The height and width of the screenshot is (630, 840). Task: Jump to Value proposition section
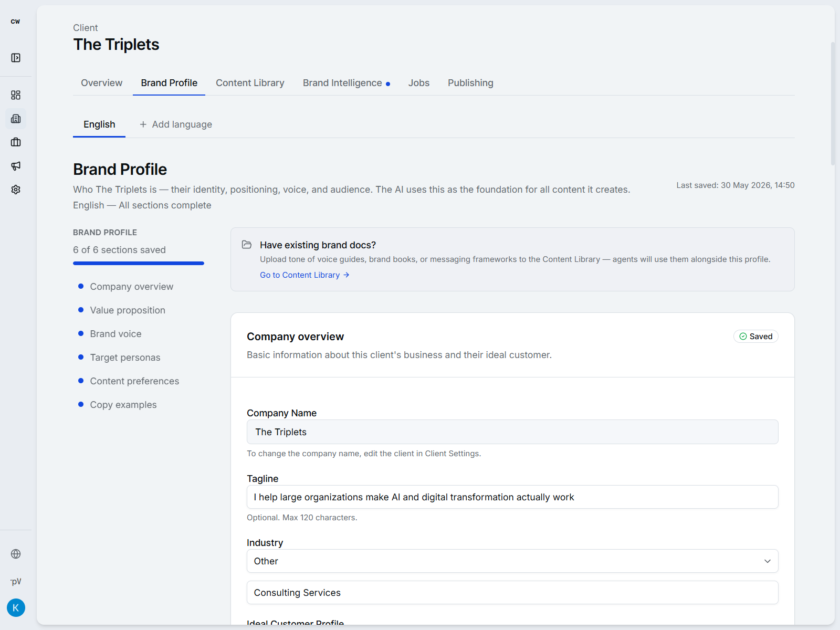tap(128, 310)
